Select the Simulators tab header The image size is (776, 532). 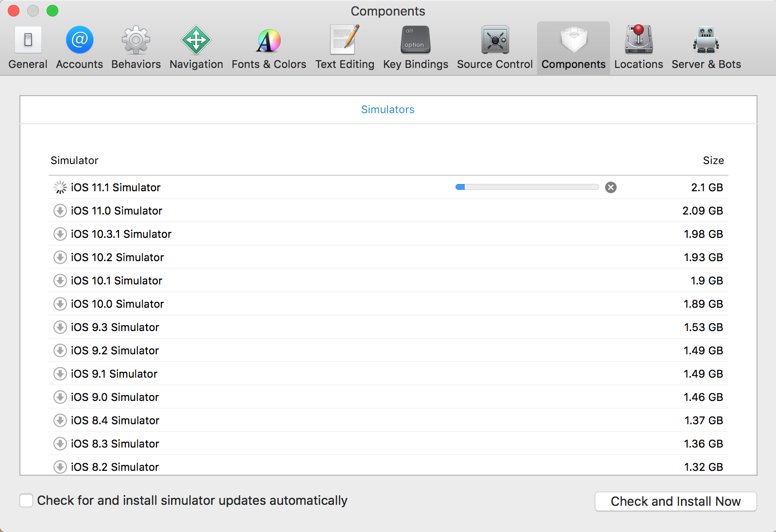pos(388,110)
